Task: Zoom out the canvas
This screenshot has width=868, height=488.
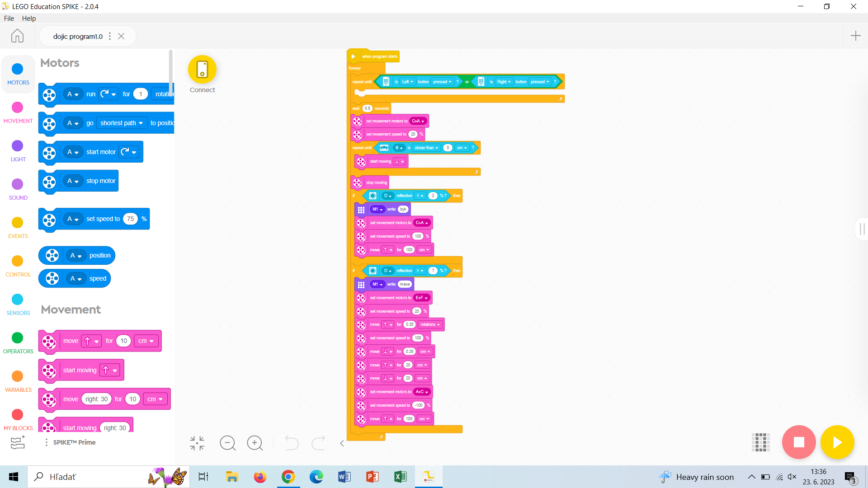Action: click(228, 443)
